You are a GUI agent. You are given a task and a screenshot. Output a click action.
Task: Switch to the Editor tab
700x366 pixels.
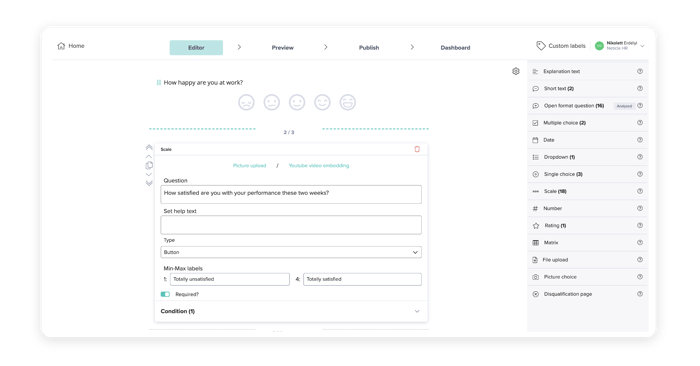196,48
